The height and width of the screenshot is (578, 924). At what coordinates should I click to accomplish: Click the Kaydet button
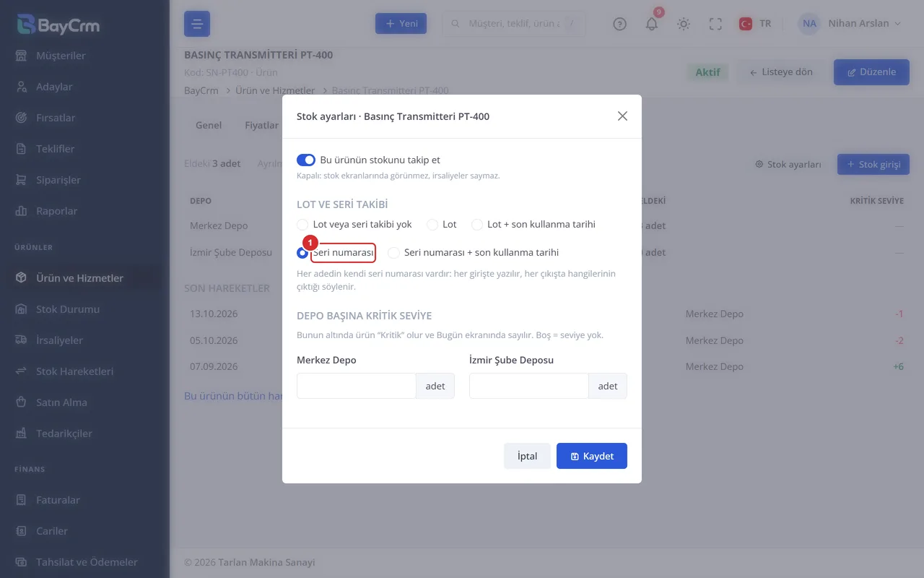pos(592,456)
